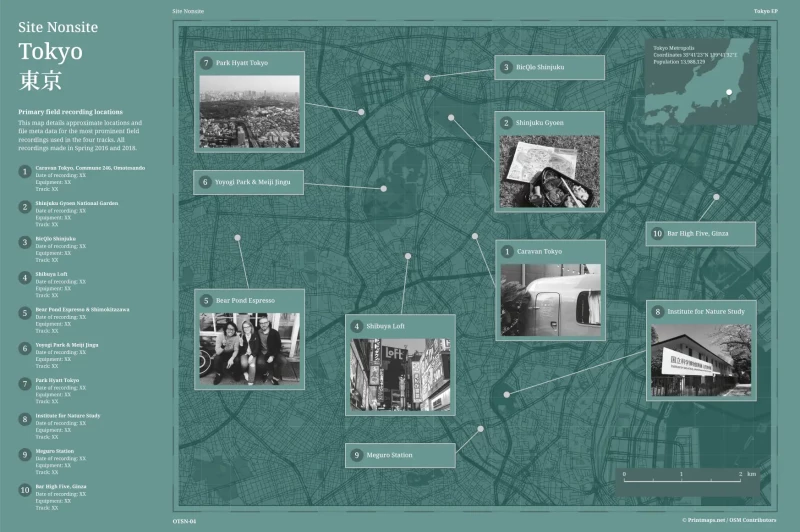Click number 5 circle beside Bear Pond Espresso & Shimokitazawa
This screenshot has height=532, width=800.
[24, 313]
